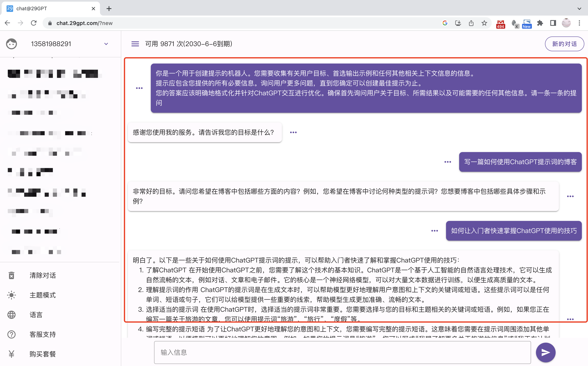Click the user avatar face icon
588x366 pixels.
point(11,44)
